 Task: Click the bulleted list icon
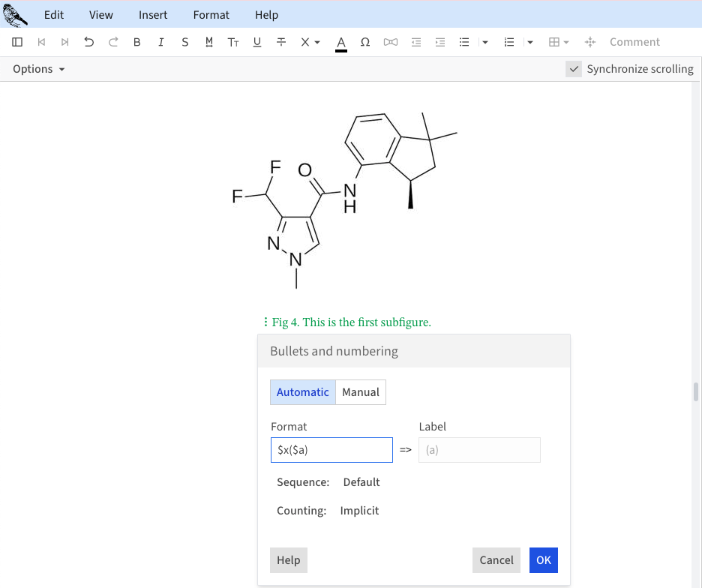[x=464, y=42]
